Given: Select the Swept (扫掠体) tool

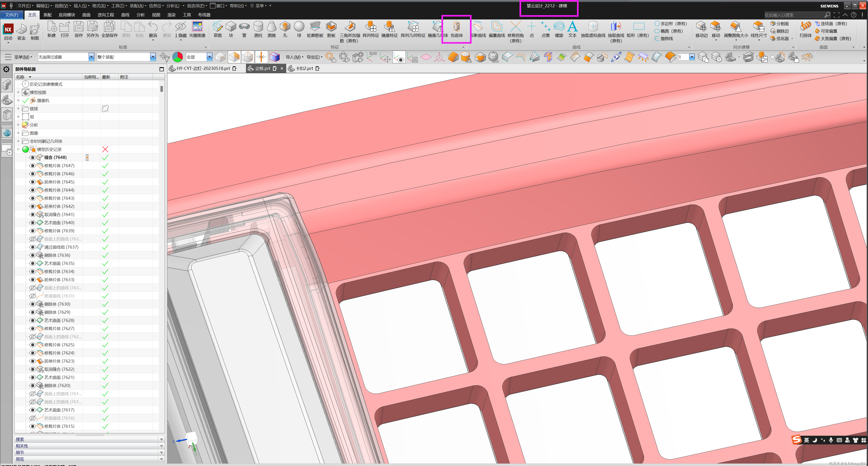Looking at the screenshot, I should pos(805,29).
